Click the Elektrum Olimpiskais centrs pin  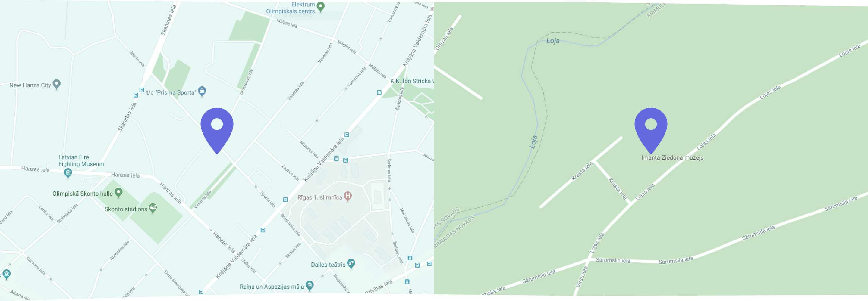[x=321, y=7]
